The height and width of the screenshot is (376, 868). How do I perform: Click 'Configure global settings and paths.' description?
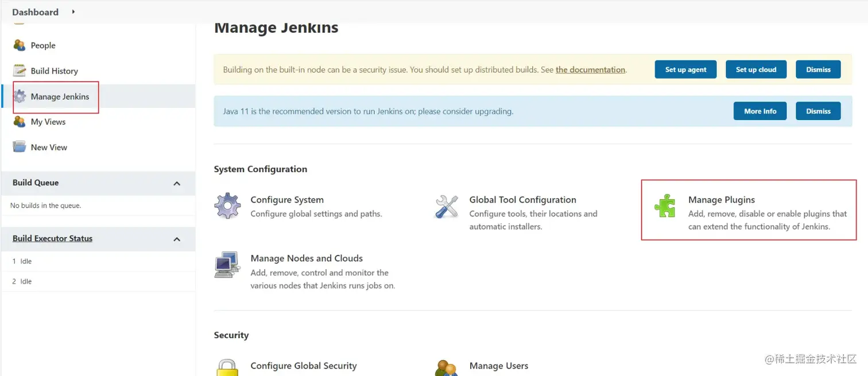pos(316,214)
